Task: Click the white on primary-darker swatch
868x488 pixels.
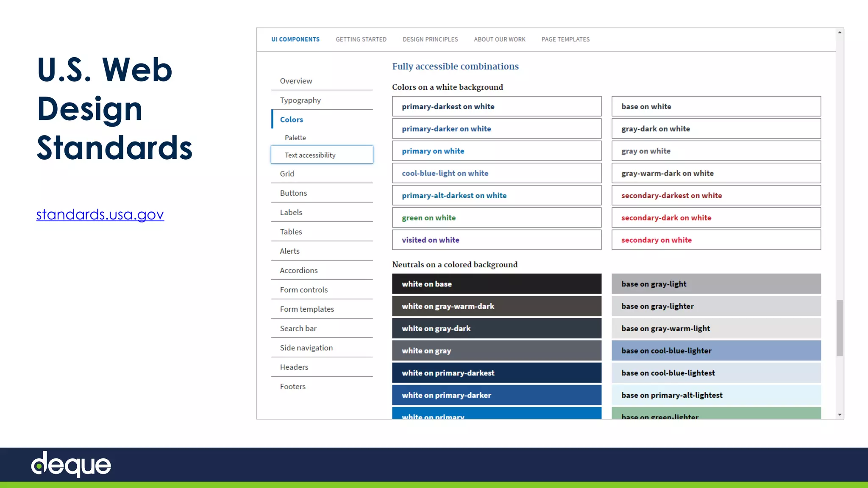Action: pos(497,395)
